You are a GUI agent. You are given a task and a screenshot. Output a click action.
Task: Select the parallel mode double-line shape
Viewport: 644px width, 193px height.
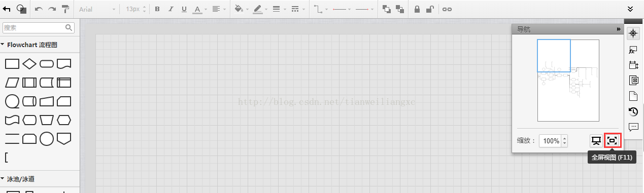point(12,138)
